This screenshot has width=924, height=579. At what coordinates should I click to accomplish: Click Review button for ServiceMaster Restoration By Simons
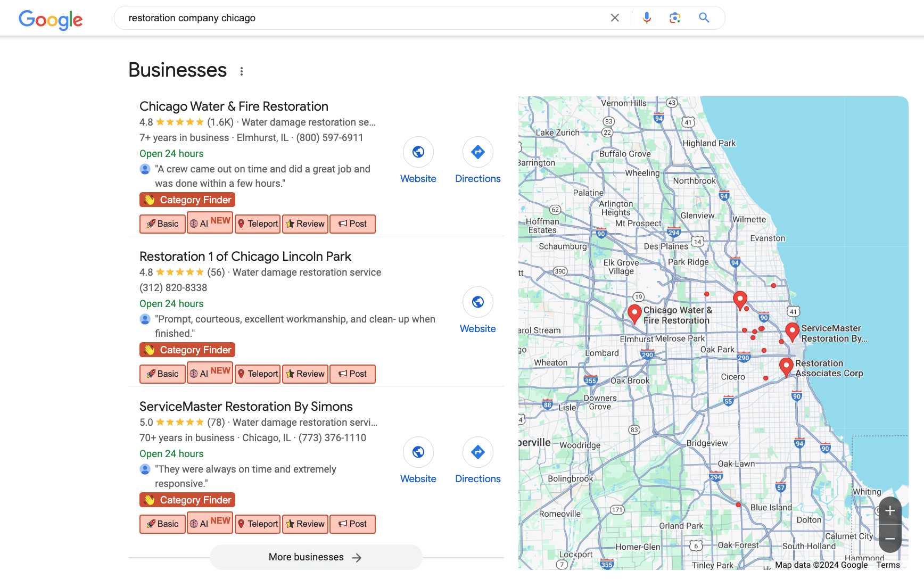(x=305, y=524)
